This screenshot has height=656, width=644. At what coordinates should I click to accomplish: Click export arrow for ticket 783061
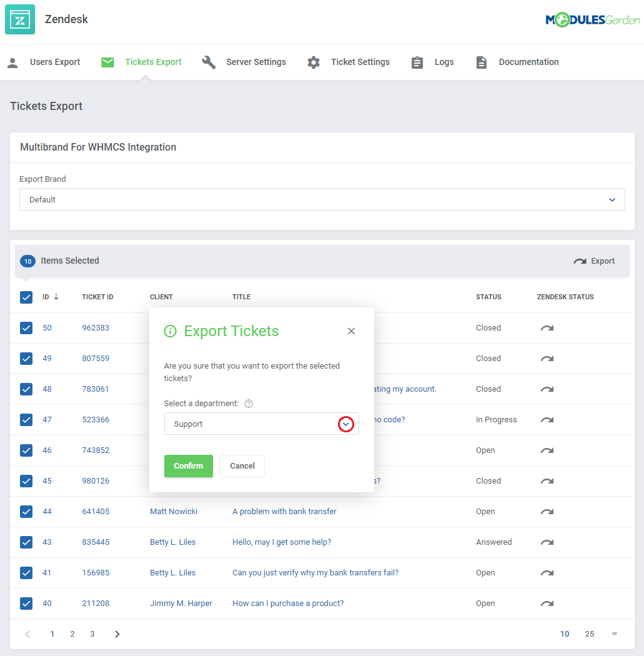coord(547,389)
